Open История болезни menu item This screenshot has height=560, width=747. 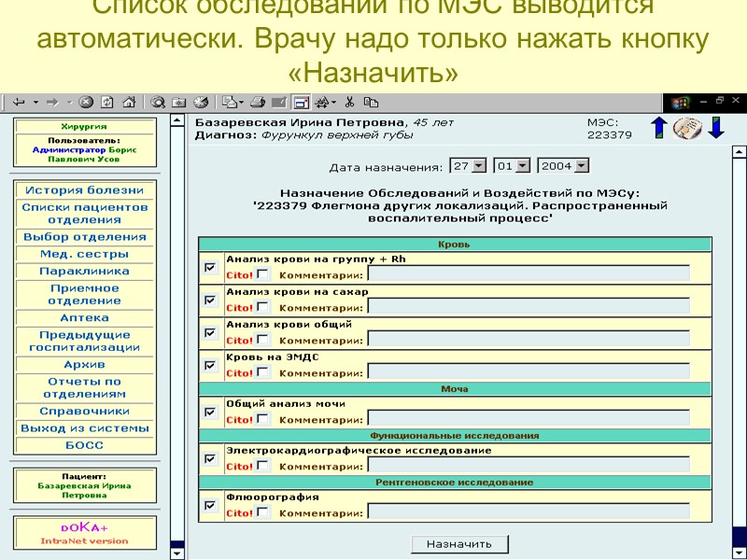[84, 190]
